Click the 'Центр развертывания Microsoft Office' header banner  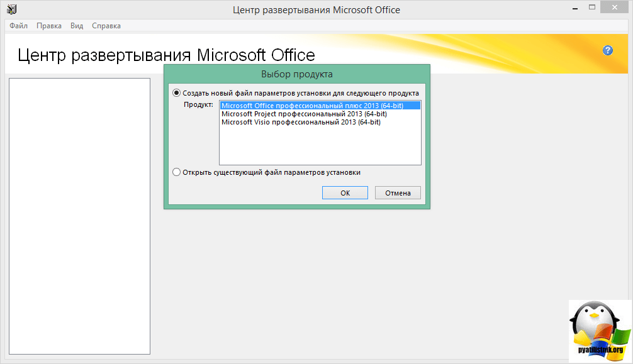[166, 55]
